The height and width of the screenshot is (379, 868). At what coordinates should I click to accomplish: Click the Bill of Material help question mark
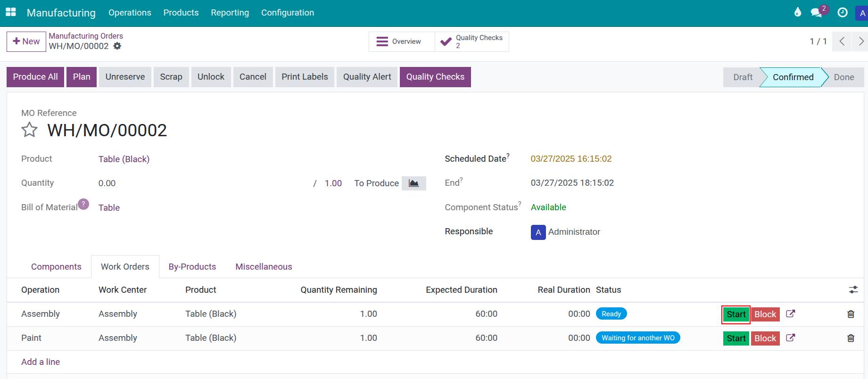[83, 204]
